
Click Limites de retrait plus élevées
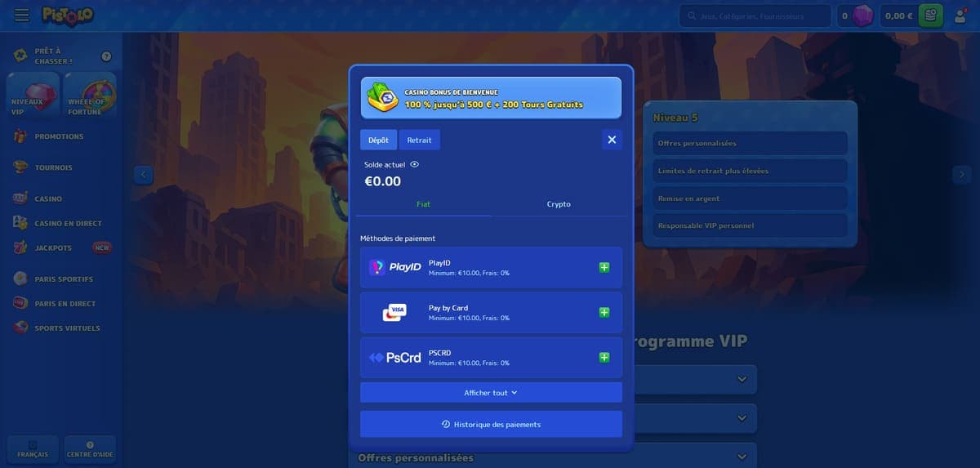coord(750,171)
